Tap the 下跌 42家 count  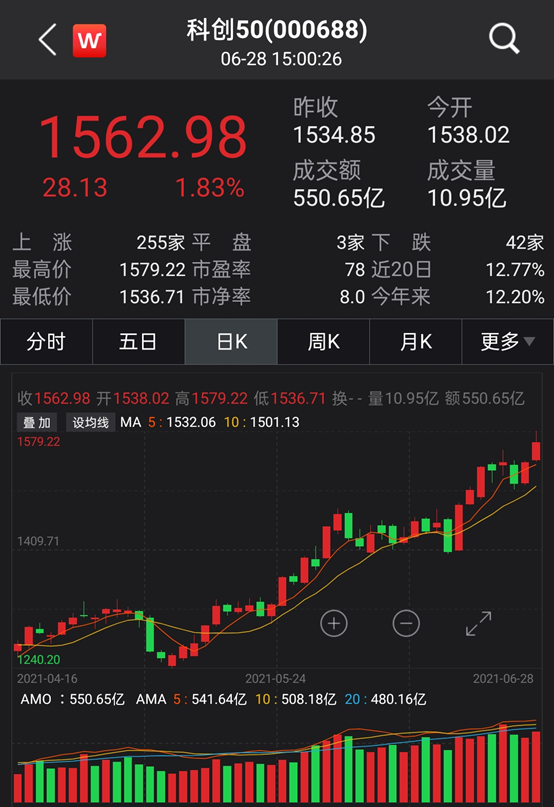[x=457, y=242]
